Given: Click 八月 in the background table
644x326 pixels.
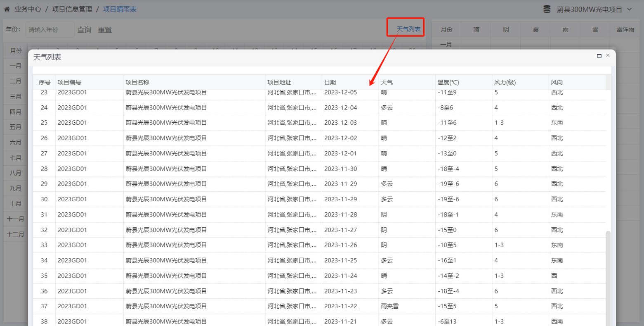Looking at the screenshot, I should [x=16, y=173].
